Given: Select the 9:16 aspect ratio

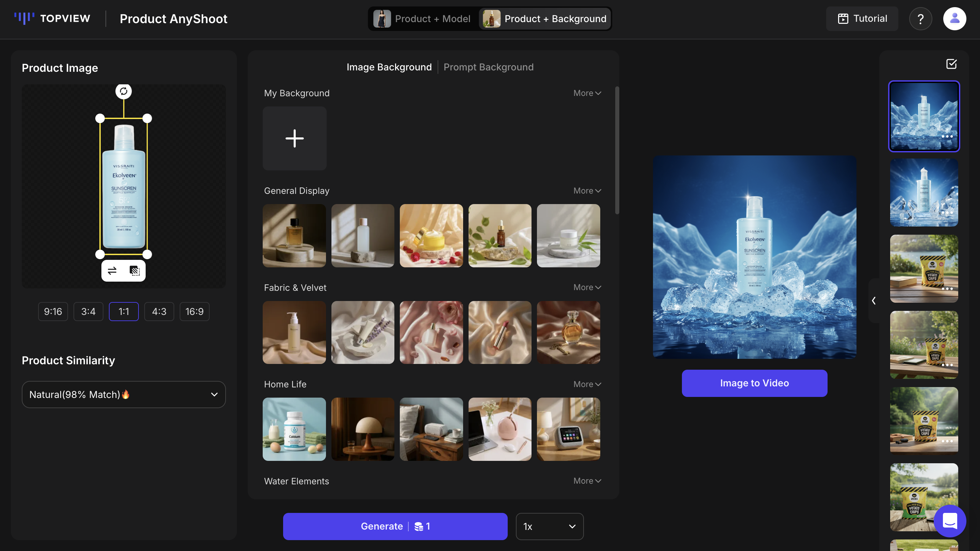Looking at the screenshot, I should (x=52, y=311).
